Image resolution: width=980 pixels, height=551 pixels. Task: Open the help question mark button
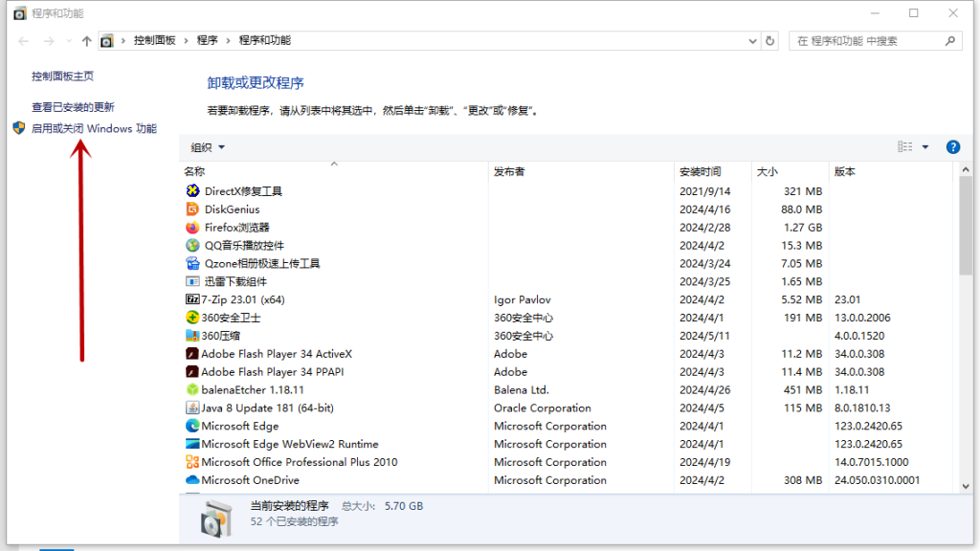pos(952,147)
